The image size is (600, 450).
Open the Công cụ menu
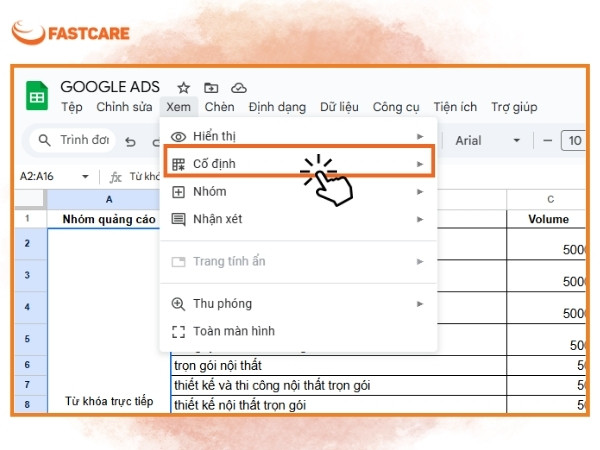pos(396,107)
